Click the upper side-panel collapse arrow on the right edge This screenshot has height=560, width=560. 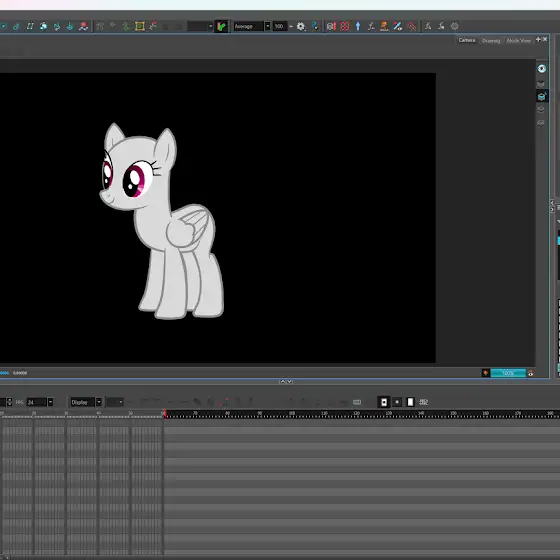pos(552,203)
